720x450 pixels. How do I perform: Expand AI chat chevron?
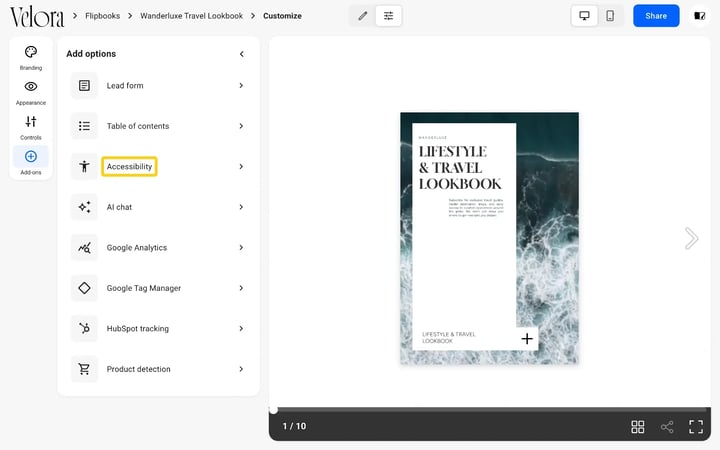(x=241, y=207)
